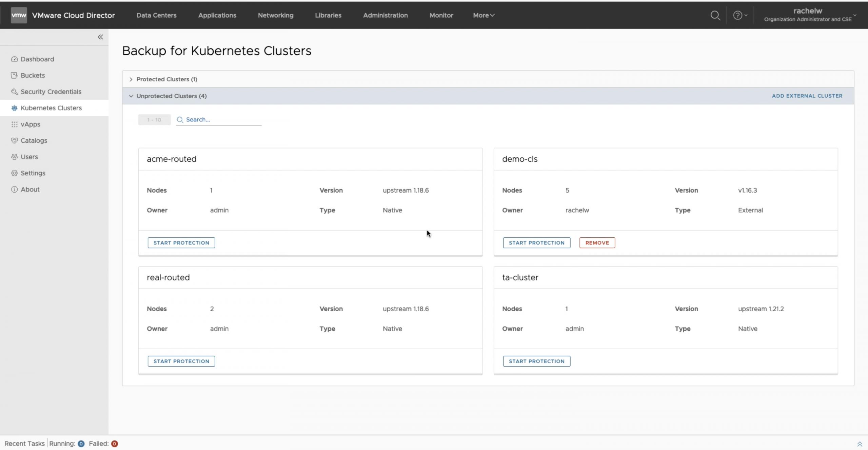868x450 pixels.
Task: Remove the demo-cls cluster
Action: (597, 243)
